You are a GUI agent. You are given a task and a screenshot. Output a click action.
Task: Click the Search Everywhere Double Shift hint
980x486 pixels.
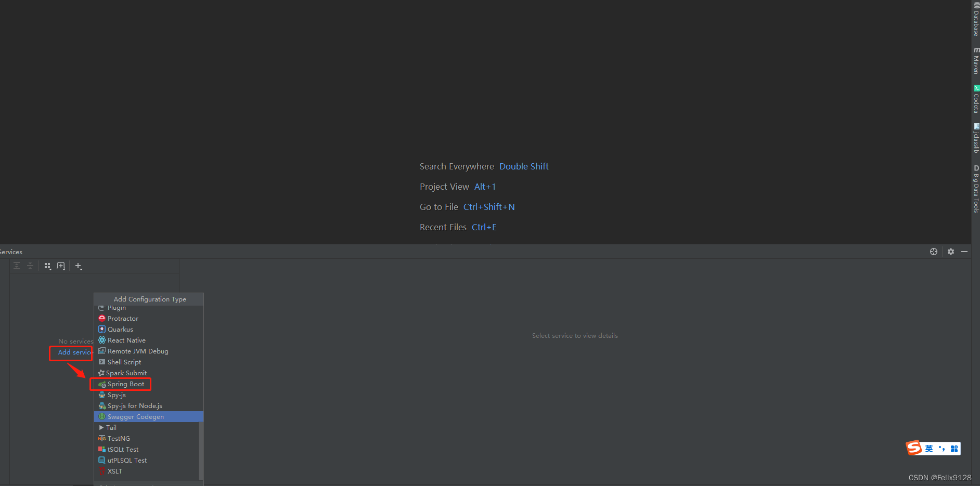tap(484, 166)
